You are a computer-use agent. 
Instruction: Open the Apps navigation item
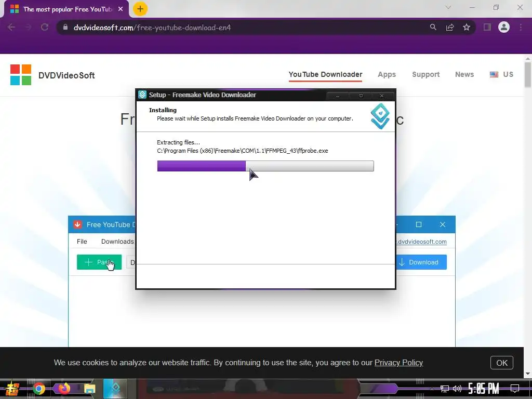click(x=387, y=74)
